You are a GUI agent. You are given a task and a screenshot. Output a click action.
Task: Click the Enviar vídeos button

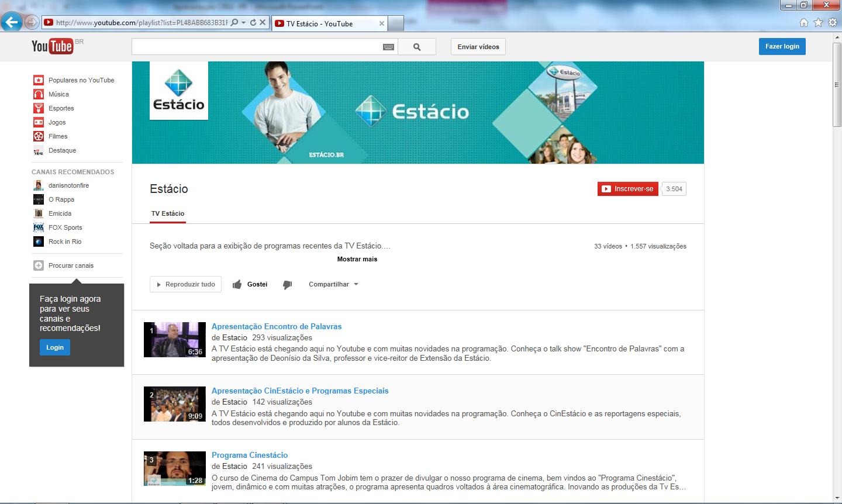[x=478, y=47]
